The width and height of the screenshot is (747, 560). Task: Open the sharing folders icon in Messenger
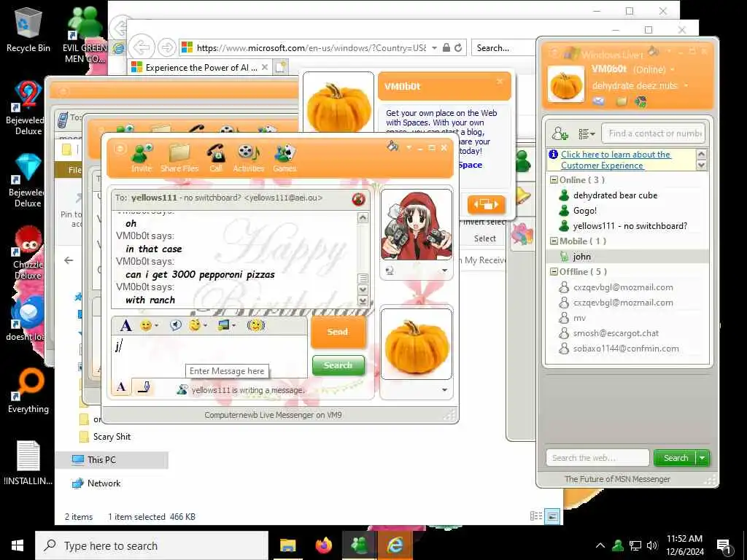(622, 101)
